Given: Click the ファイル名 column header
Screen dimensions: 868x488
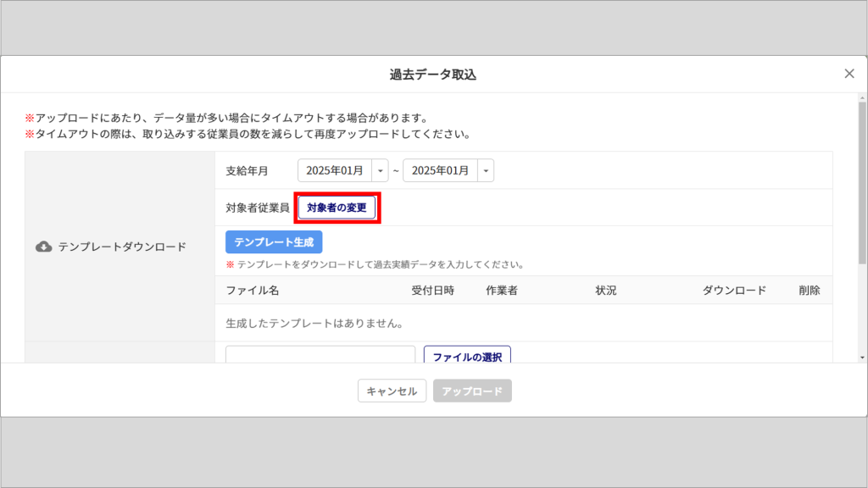Looking at the screenshot, I should click(x=253, y=291).
